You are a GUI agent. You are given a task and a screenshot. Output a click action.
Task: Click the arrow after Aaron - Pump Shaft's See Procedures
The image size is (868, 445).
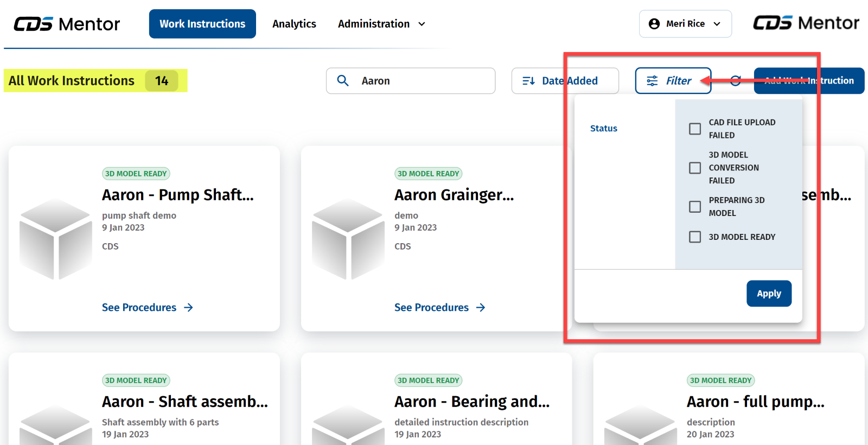pos(188,308)
